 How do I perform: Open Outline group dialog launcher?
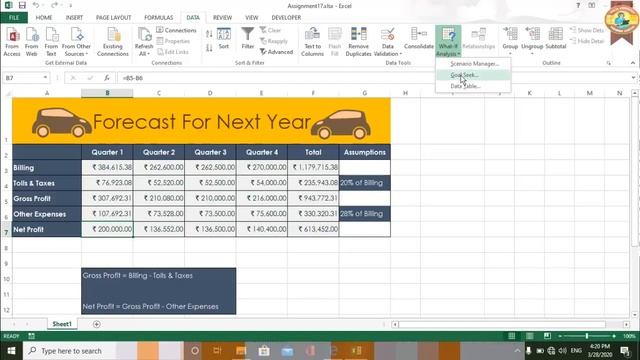(x=609, y=63)
